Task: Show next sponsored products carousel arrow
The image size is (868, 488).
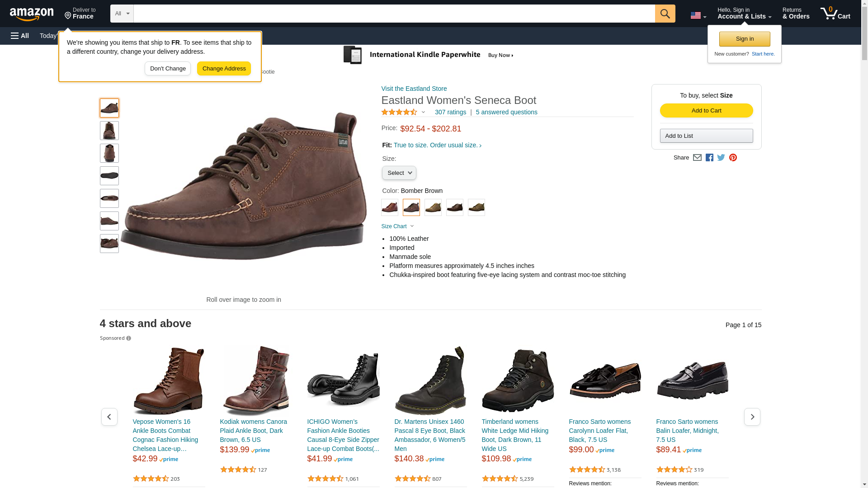Action: 752,417
